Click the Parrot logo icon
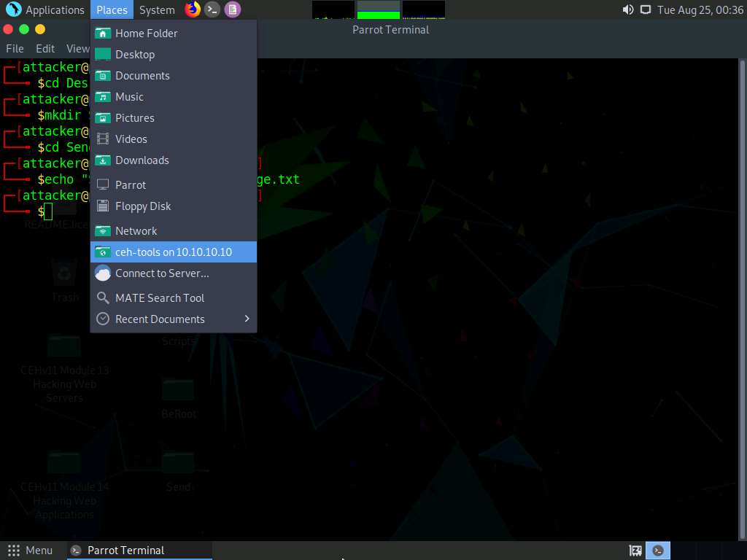This screenshot has height=560, width=747. [13, 9]
